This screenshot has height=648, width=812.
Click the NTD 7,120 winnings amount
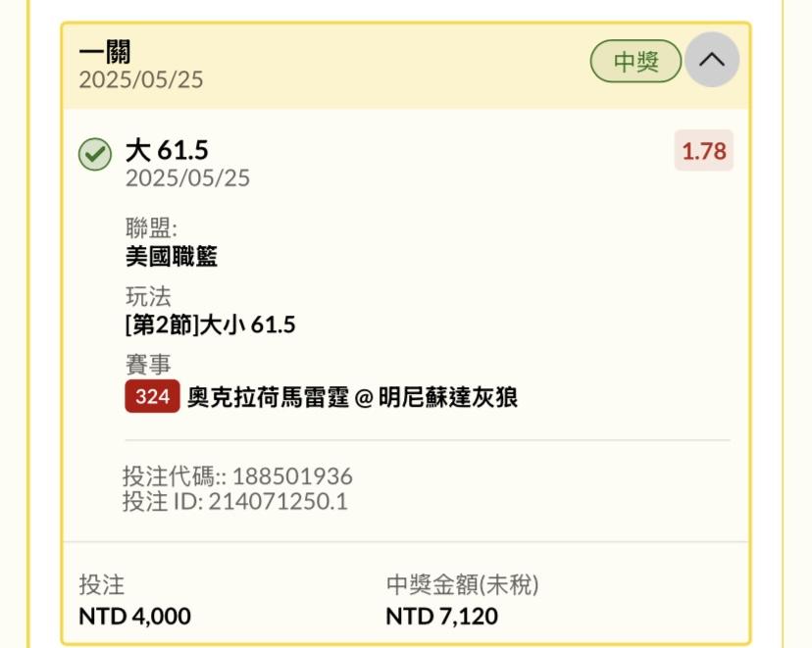coord(441,616)
